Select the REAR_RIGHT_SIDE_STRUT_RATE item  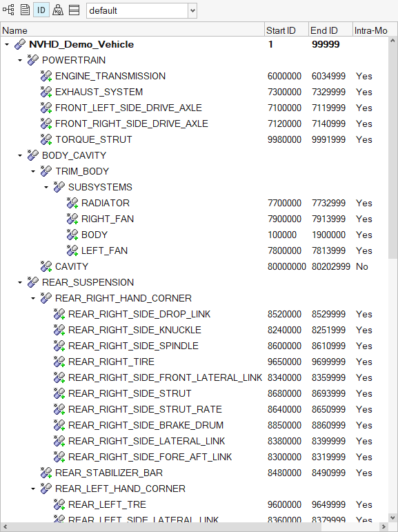pyautogui.click(x=145, y=409)
